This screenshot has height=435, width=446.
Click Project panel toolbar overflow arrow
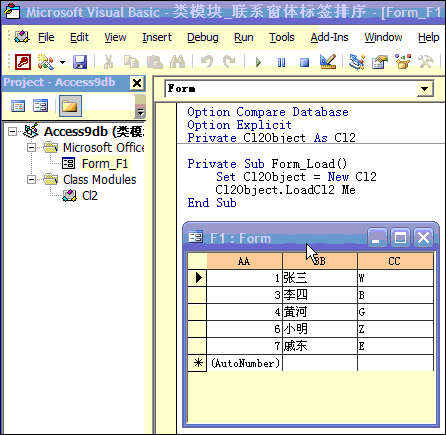[x=140, y=112]
